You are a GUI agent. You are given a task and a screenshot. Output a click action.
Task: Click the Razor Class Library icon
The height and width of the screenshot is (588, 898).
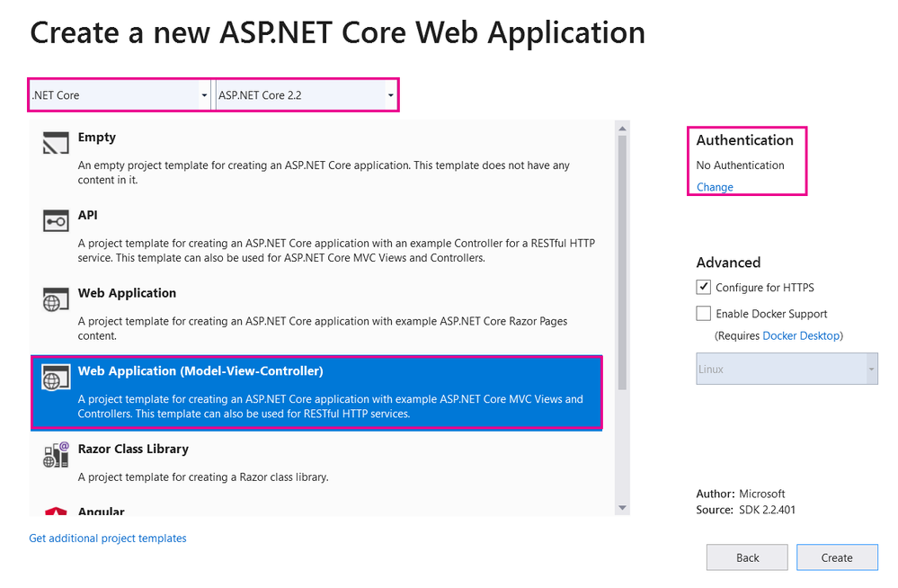click(55, 454)
